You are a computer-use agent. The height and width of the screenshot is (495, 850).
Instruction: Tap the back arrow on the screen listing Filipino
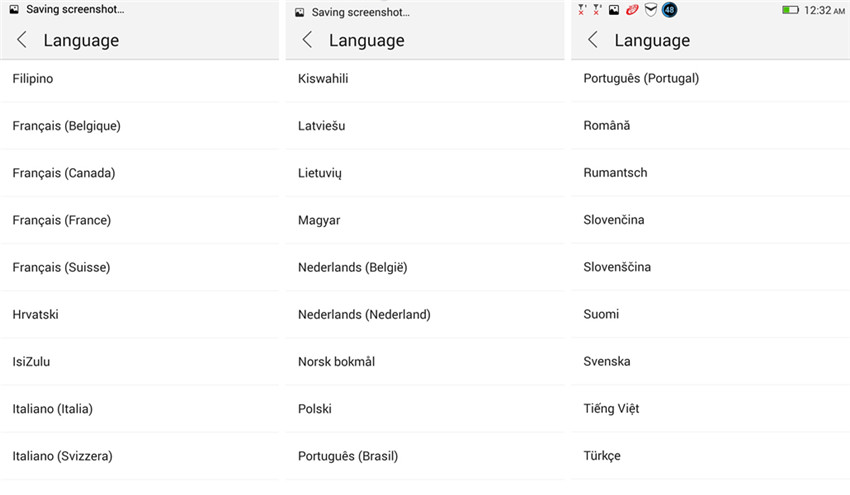tap(22, 40)
